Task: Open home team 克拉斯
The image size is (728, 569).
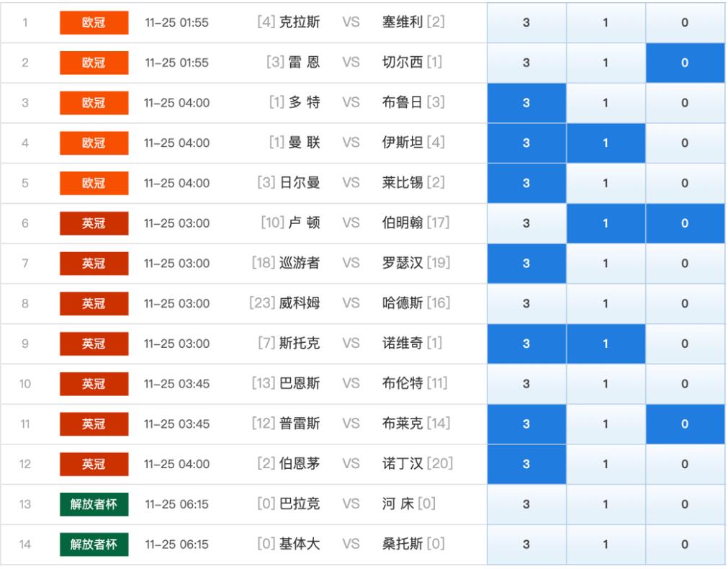Action: [300, 22]
